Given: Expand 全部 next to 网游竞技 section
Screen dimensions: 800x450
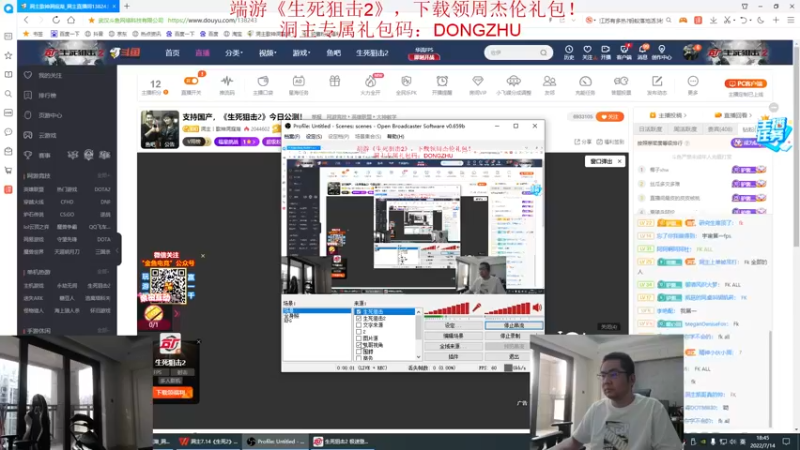Looking at the screenshot, I should (x=103, y=176).
